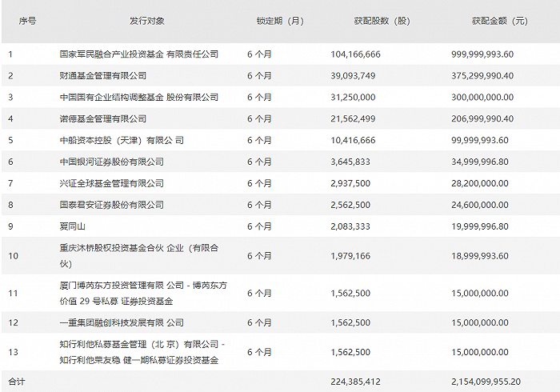Select the investor name in row 9

[72, 226]
